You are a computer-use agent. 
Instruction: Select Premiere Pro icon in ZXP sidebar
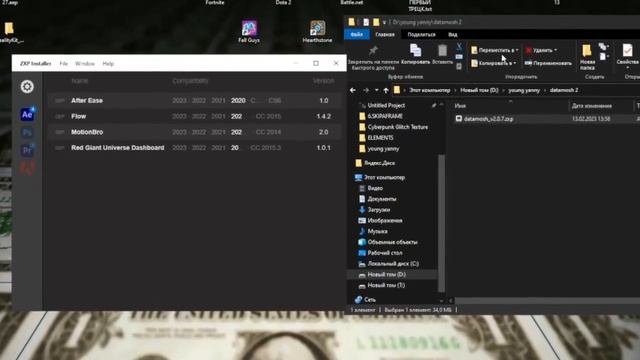point(27,150)
